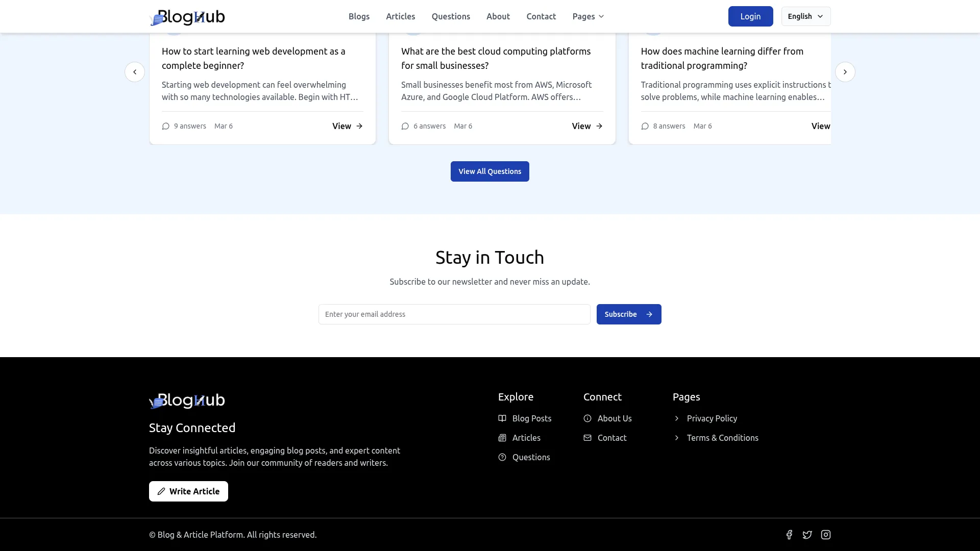Click the newsletter email address field
The height and width of the screenshot is (551, 980).
(x=454, y=314)
